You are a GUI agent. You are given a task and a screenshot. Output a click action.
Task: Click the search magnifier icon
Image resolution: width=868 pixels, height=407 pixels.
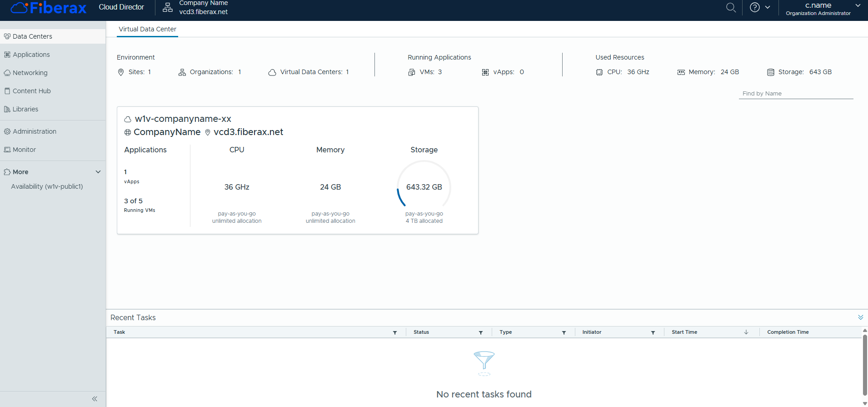pyautogui.click(x=731, y=8)
